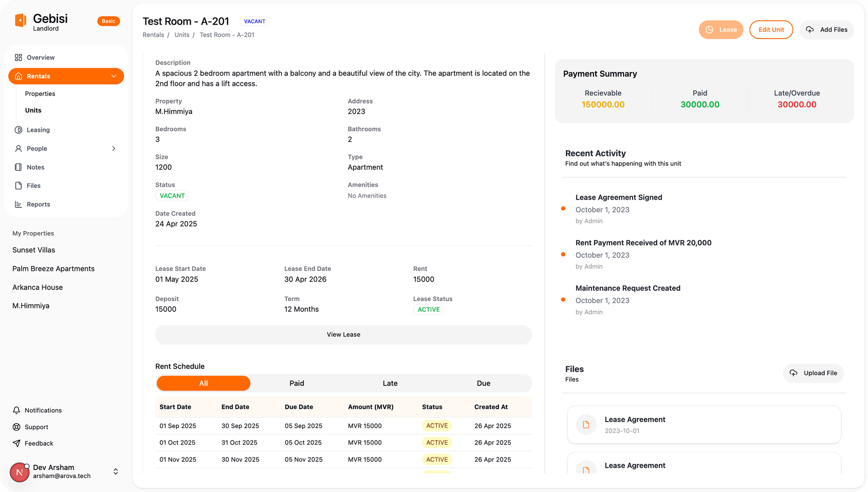Viewport: 868px width, 492px height.
Task: Click the Files document icon in sidebar
Action: [18, 186]
